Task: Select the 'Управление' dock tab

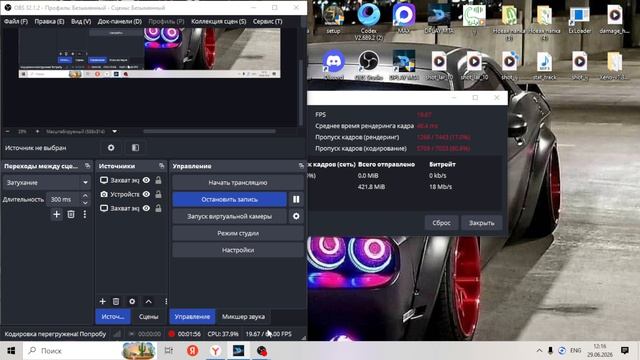Action: click(192, 316)
